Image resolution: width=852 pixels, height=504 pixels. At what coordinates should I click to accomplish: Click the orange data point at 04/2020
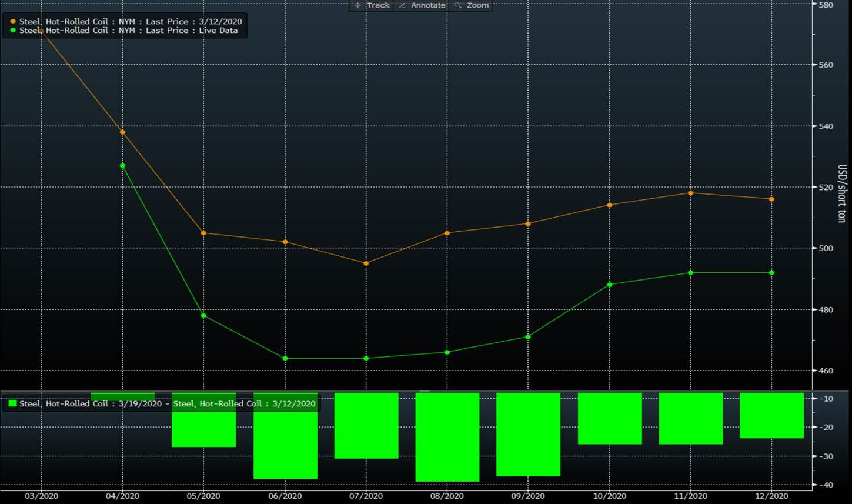[122, 132]
